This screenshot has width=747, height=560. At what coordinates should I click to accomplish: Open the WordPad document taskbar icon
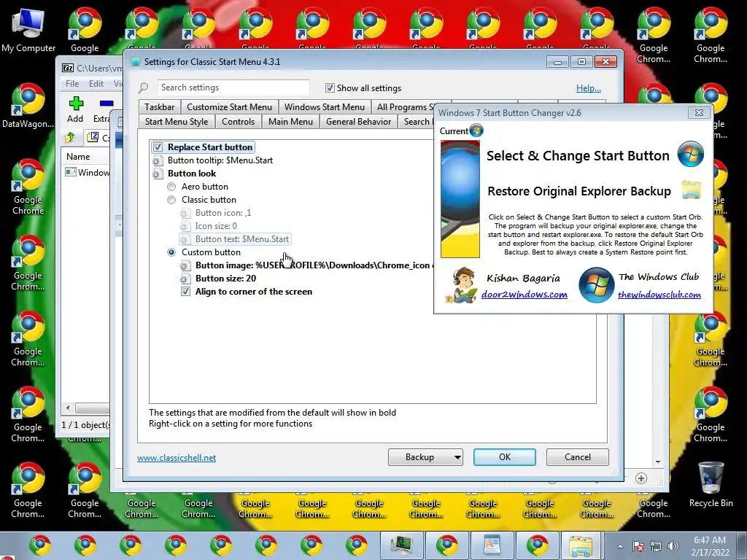coord(492,545)
